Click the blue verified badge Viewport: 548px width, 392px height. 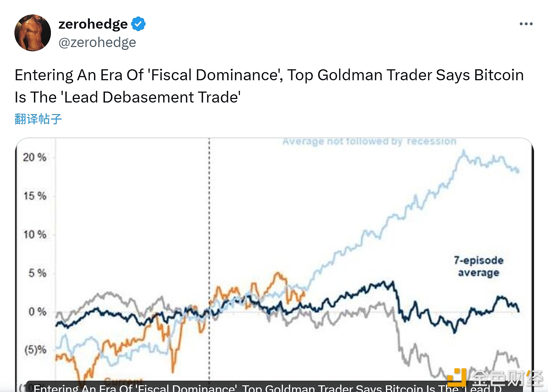point(138,24)
